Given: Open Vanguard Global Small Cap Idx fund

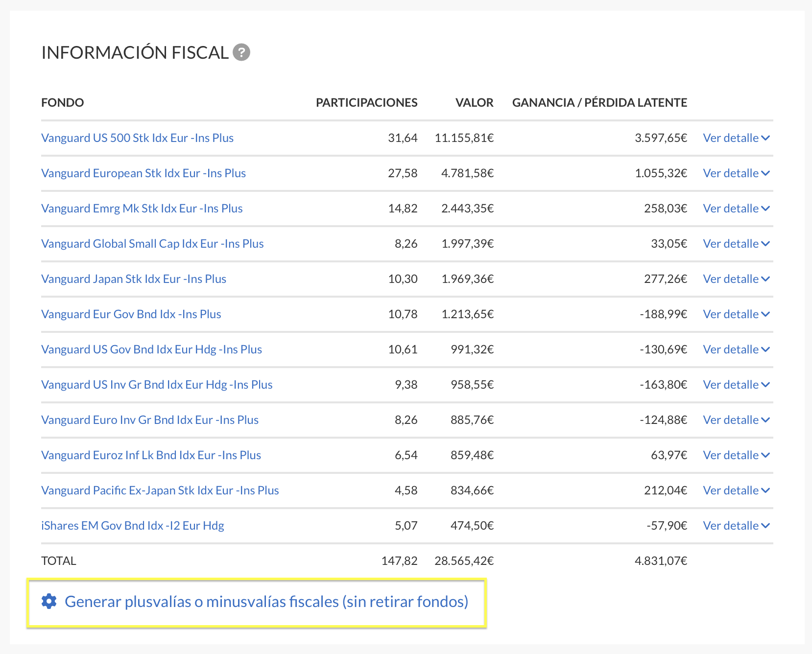Looking at the screenshot, I should 152,243.
